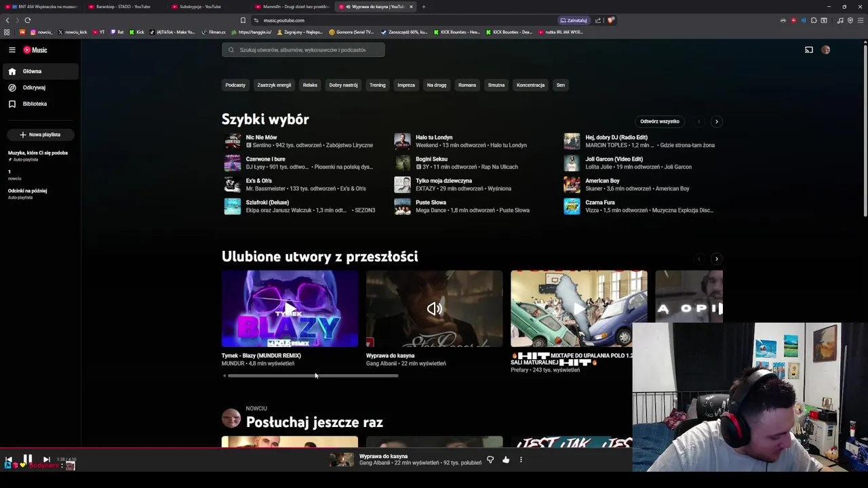Click 'Nic Nie Mów' album thumbnail
This screenshot has width=868, height=488.
pyautogui.click(x=233, y=141)
